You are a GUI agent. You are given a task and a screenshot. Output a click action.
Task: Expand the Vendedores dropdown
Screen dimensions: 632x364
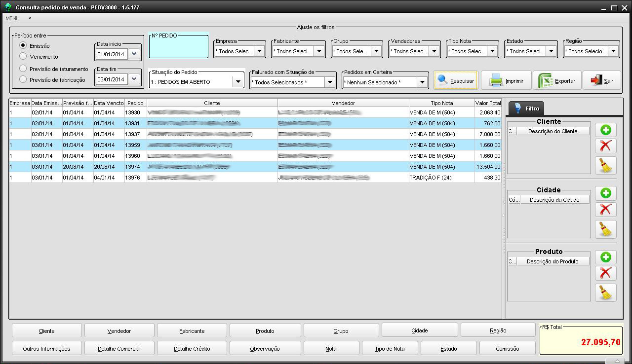[434, 51]
